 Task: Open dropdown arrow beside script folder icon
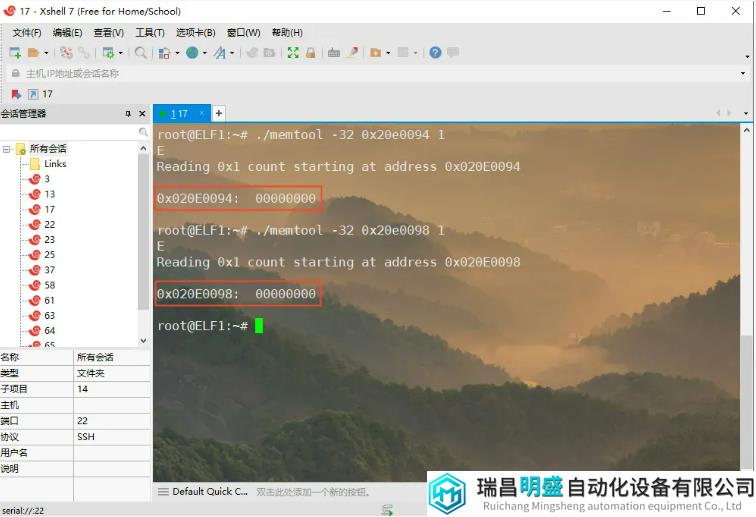coord(388,53)
